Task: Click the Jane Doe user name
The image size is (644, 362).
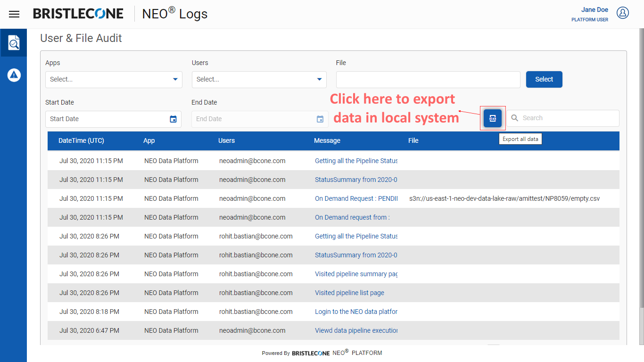Action: [x=594, y=9]
